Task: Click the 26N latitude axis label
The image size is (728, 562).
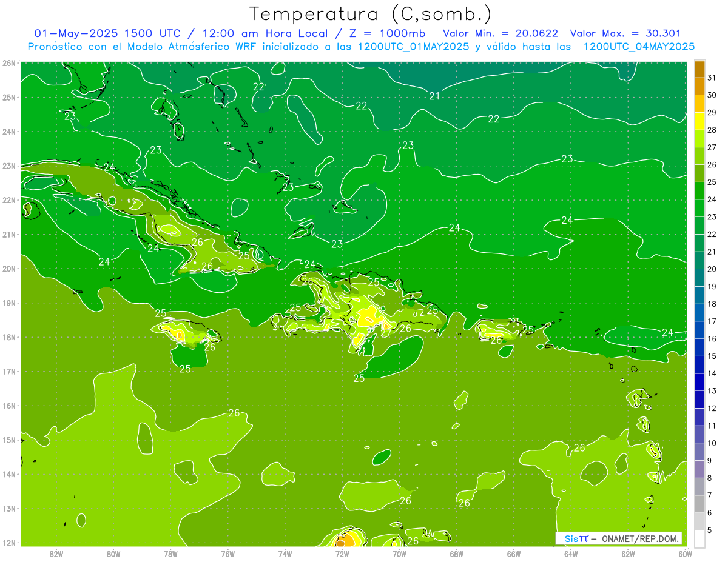Action: tap(9, 62)
